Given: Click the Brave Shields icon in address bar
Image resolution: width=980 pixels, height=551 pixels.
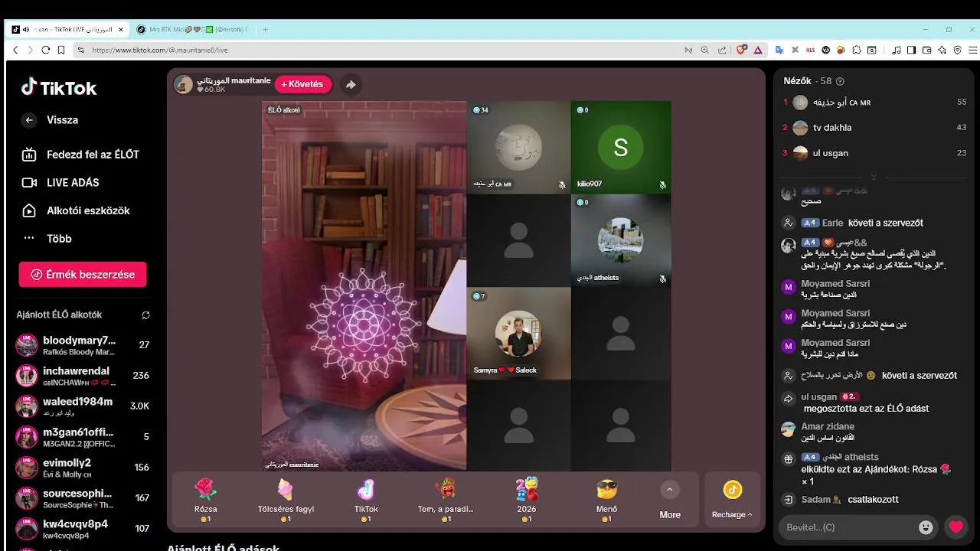Looking at the screenshot, I should coord(741,50).
